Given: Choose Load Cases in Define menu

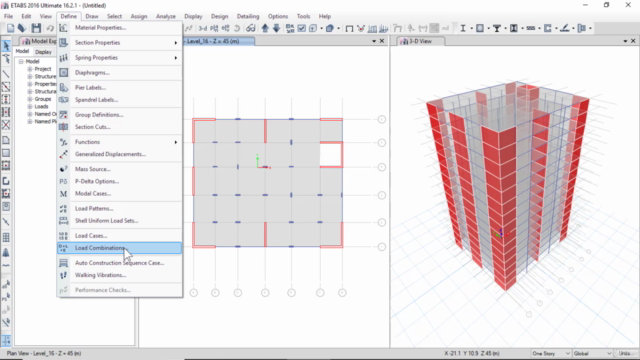Looking at the screenshot, I should click(119, 236).
